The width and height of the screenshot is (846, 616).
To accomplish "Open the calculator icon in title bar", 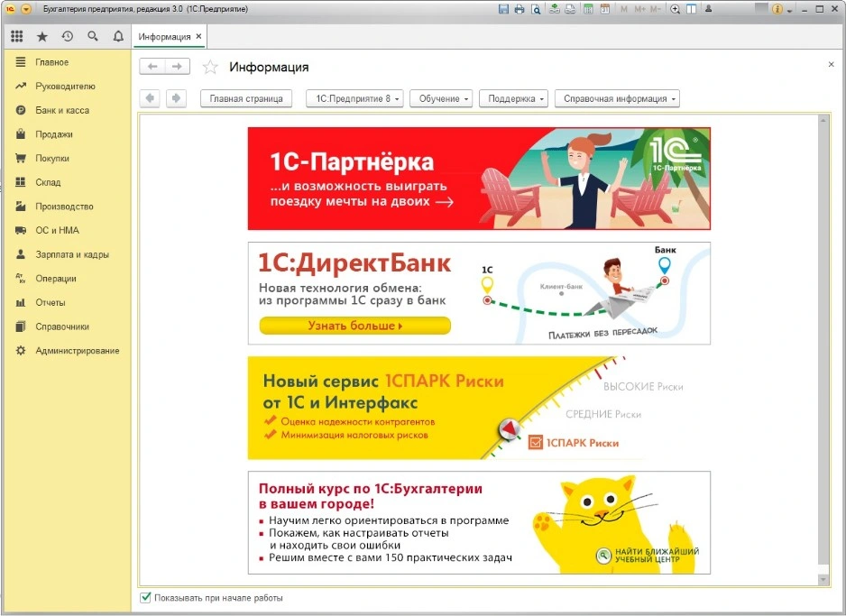I will [x=588, y=9].
